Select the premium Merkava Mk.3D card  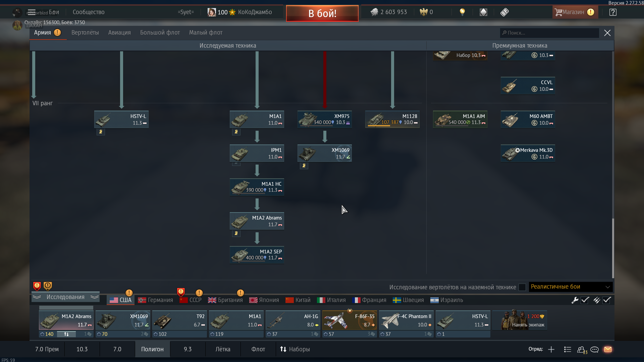(x=528, y=153)
